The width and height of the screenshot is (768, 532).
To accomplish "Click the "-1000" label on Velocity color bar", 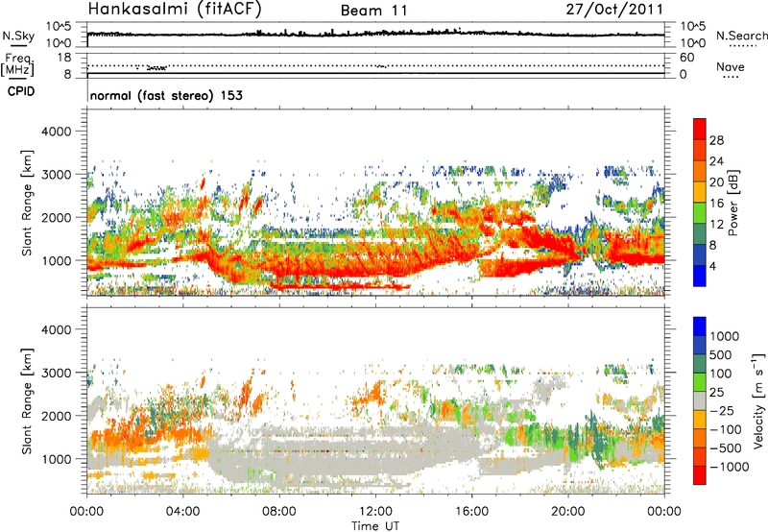I will coord(729,467).
